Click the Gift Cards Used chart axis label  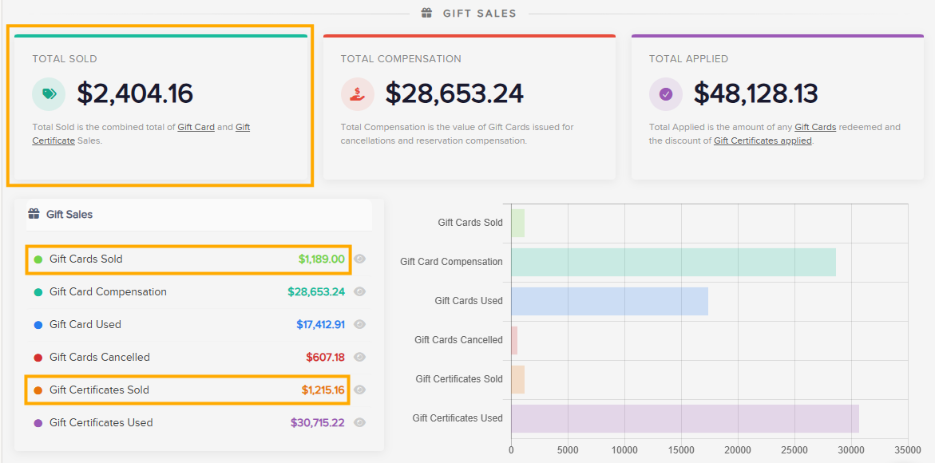pos(469,301)
